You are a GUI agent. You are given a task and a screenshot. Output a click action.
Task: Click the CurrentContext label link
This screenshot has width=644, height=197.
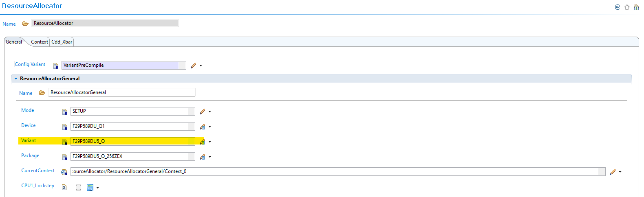tap(38, 171)
